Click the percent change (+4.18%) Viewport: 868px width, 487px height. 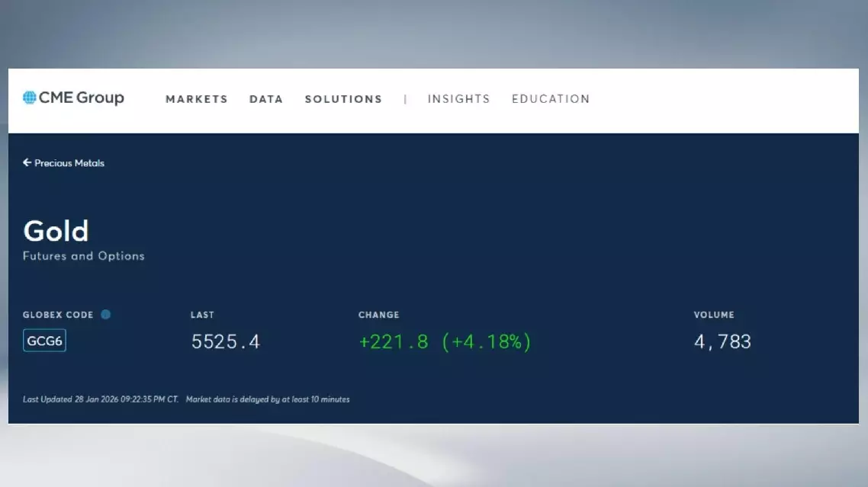[x=487, y=342]
